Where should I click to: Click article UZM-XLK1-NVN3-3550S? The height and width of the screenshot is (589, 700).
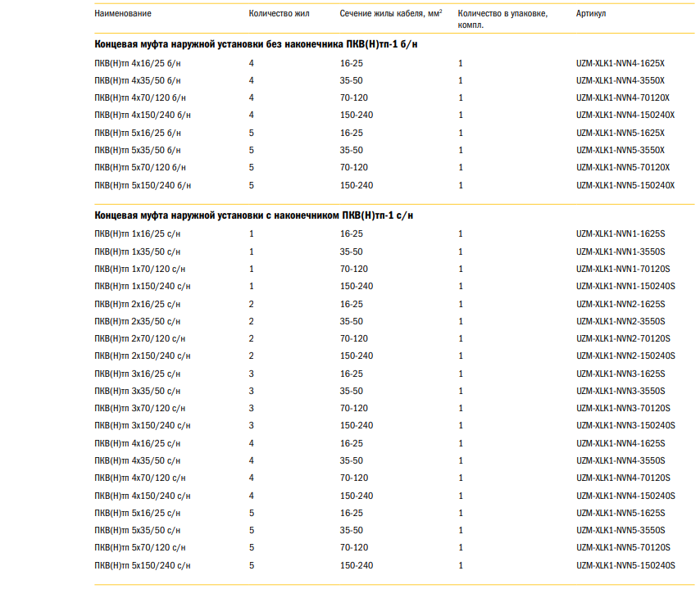[x=620, y=391]
